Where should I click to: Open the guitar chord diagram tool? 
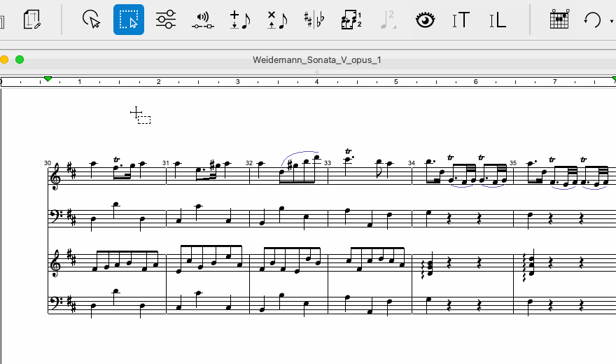(x=559, y=20)
